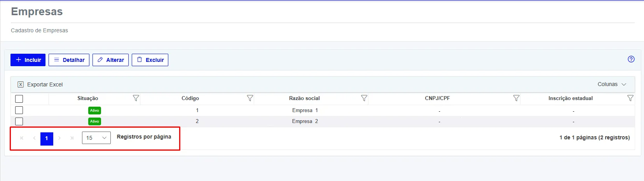This screenshot has height=181, width=644.
Task: Select the Empresa 1 row checkbox
Action: [x=19, y=111]
